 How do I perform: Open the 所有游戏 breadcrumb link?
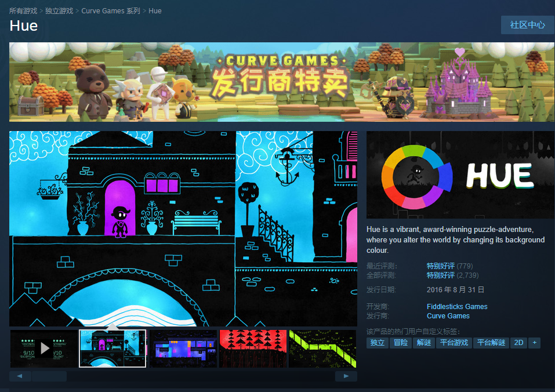click(23, 11)
